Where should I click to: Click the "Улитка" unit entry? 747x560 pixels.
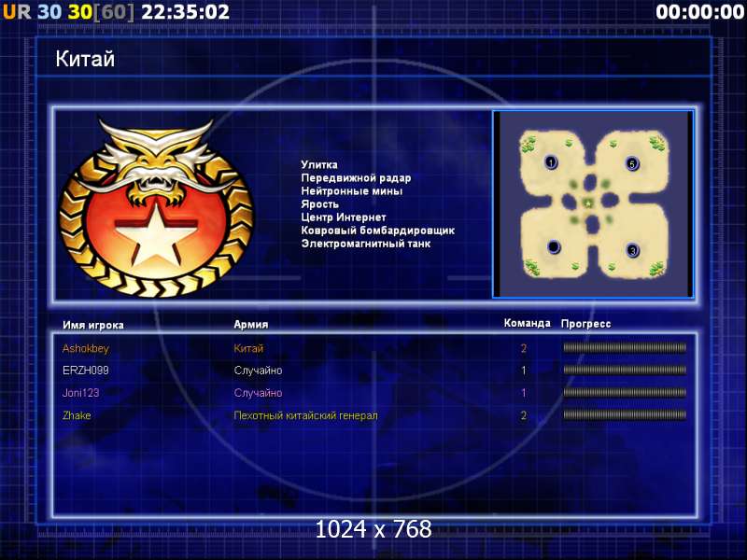pyautogui.click(x=319, y=165)
